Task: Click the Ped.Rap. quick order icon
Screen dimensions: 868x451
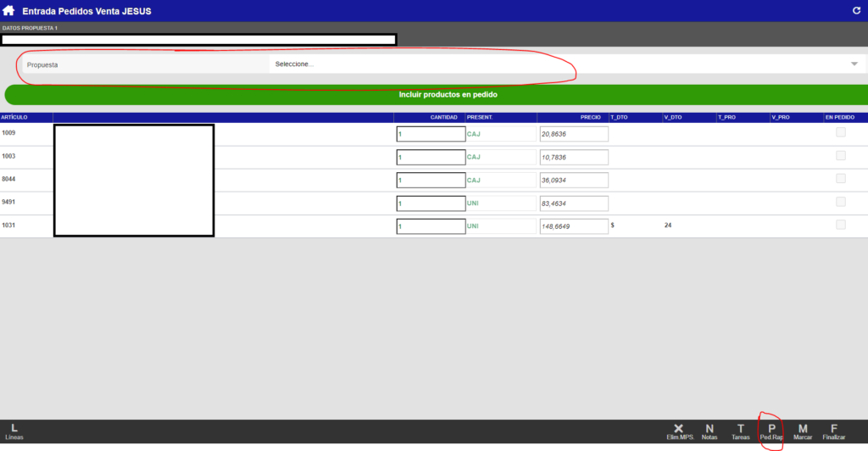Action: [771, 432]
